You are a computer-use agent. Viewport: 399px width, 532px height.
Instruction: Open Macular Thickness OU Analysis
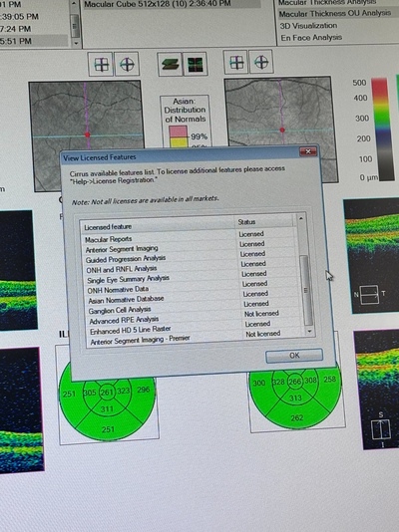[335, 14]
